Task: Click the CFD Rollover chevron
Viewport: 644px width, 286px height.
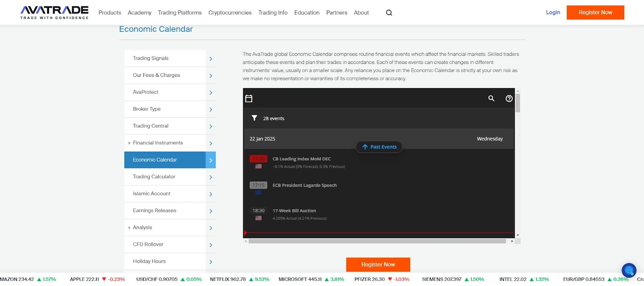Action: coord(211,245)
